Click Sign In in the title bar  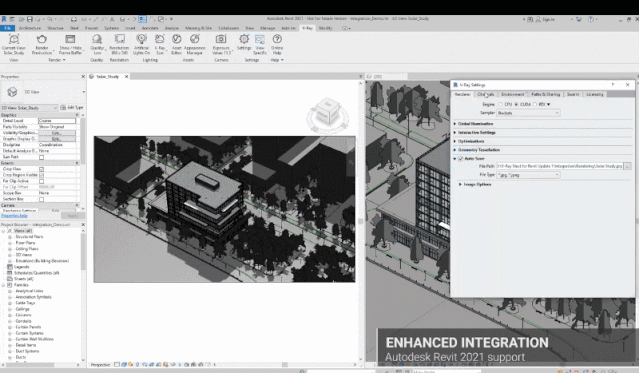click(545, 19)
